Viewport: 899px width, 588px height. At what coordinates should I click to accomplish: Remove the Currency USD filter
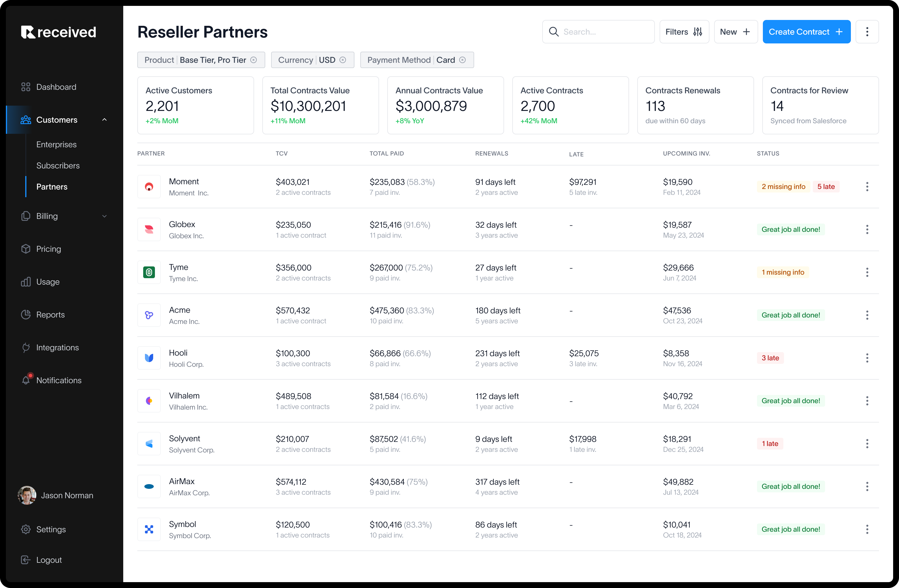pos(343,60)
